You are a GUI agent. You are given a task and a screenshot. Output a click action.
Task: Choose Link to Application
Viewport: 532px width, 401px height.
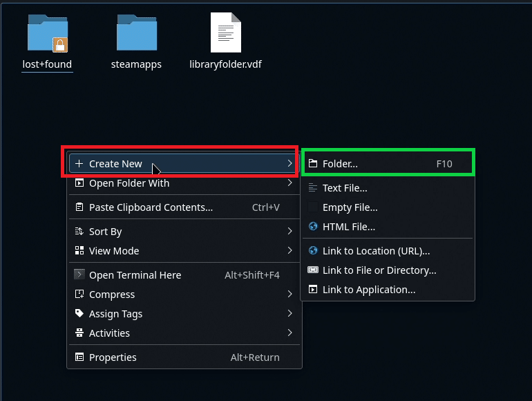point(388,290)
